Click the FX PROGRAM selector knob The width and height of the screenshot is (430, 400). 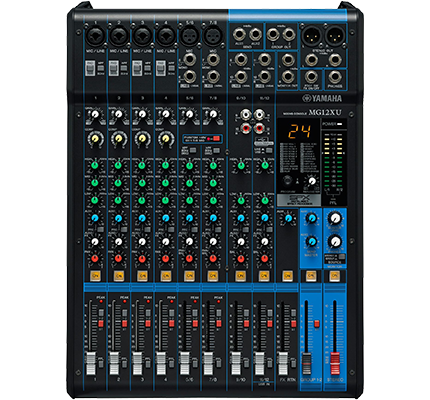click(287, 180)
